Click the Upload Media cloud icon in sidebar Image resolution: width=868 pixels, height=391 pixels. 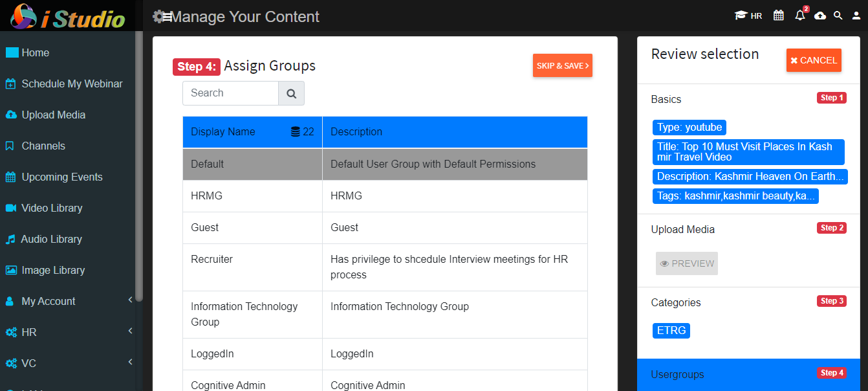[x=11, y=115]
